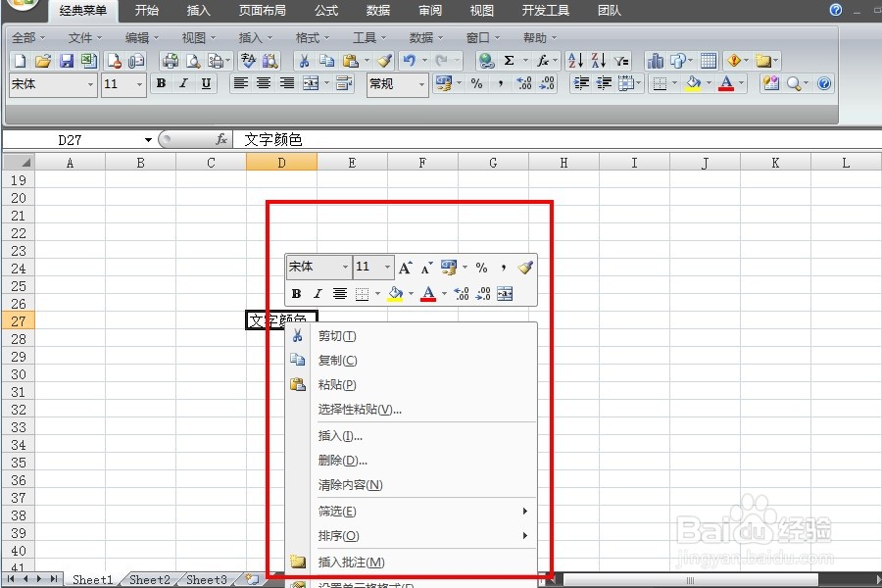
Task: Open the main toolbar font size dropdown
Action: click(139, 84)
